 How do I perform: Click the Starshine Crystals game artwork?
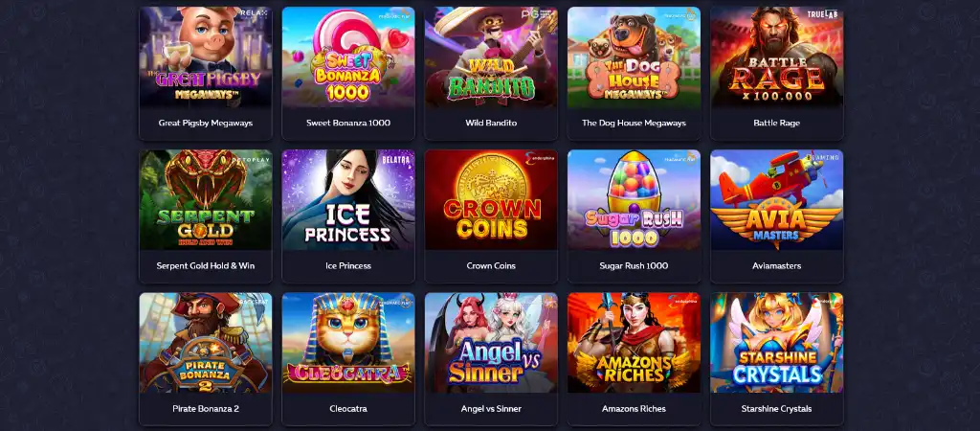[777, 343]
